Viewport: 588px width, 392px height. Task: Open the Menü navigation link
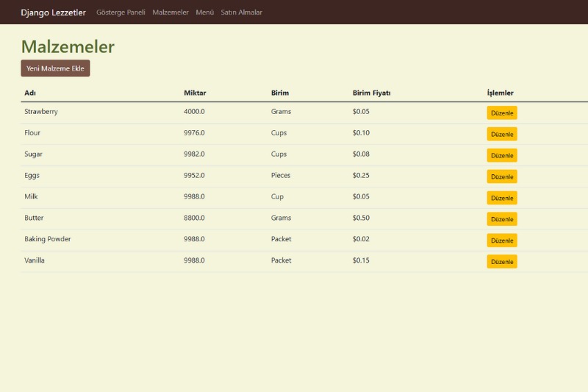tap(204, 13)
